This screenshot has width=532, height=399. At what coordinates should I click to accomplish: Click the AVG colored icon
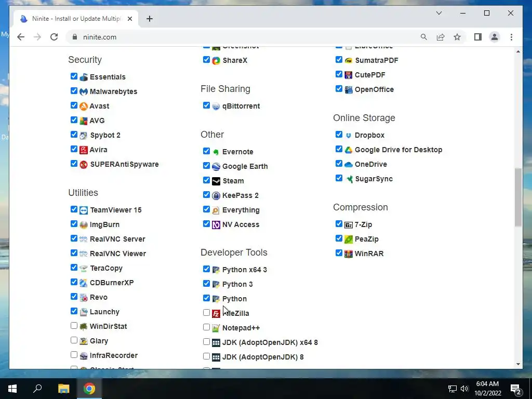coord(84,121)
